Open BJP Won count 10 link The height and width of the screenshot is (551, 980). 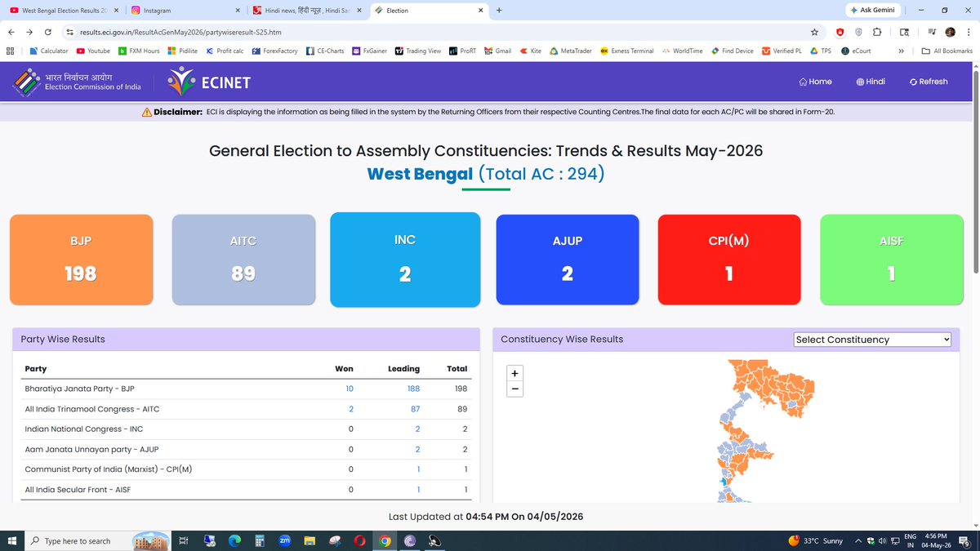point(350,389)
